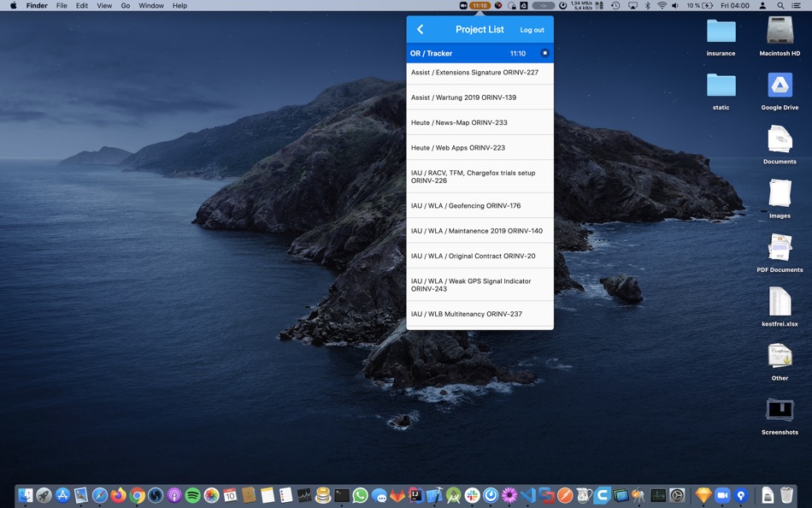
Task: Open Safari from the Dock
Action: [x=99, y=495]
